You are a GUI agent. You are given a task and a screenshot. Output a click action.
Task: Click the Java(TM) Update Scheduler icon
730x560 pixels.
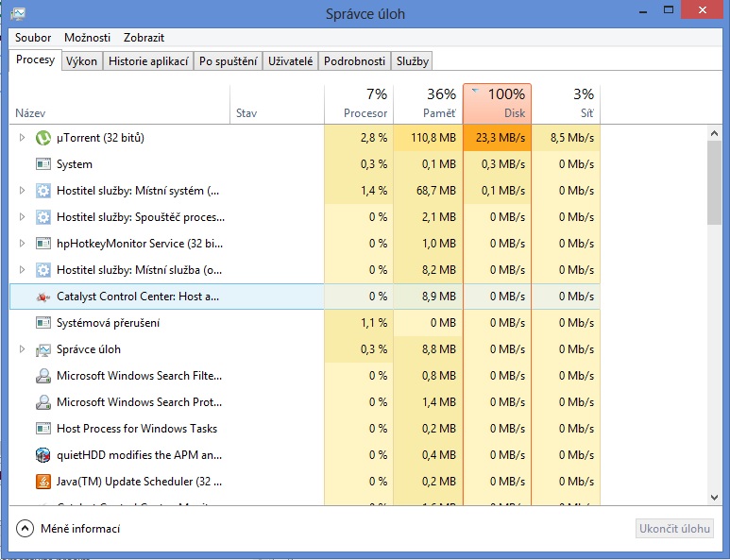tap(43, 482)
